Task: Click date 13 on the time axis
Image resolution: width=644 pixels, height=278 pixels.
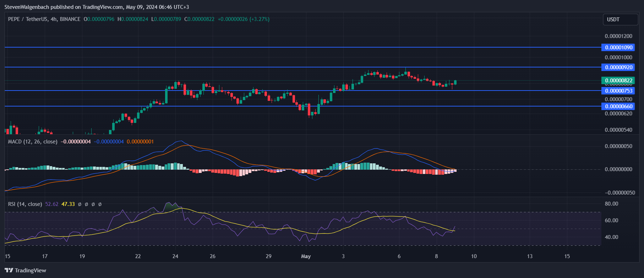Action: click(x=530, y=256)
